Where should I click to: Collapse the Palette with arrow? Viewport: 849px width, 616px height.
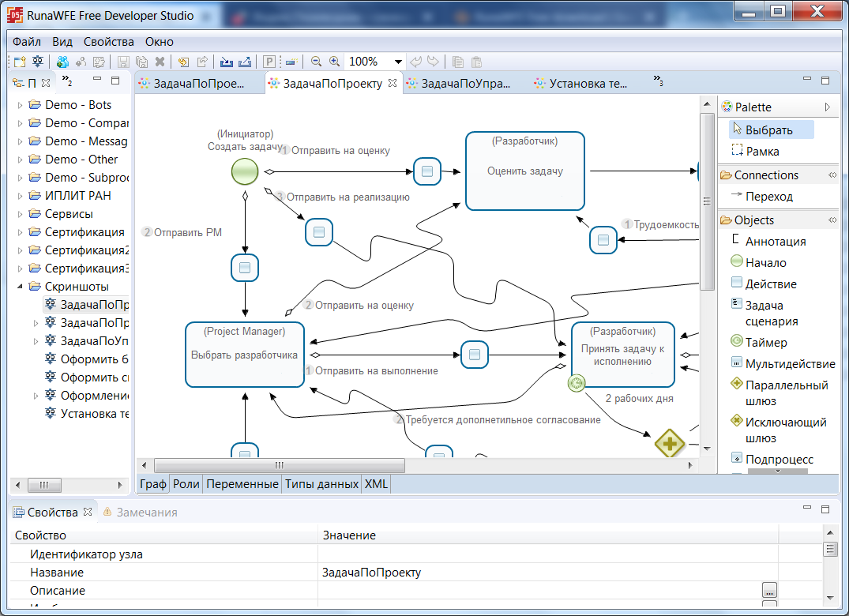pos(828,107)
